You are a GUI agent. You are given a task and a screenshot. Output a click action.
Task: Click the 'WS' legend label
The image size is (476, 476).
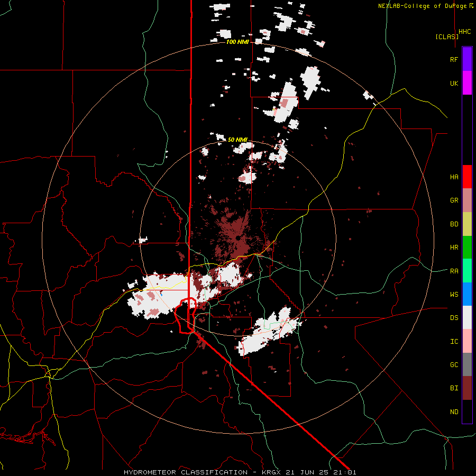pyautogui.click(x=454, y=294)
